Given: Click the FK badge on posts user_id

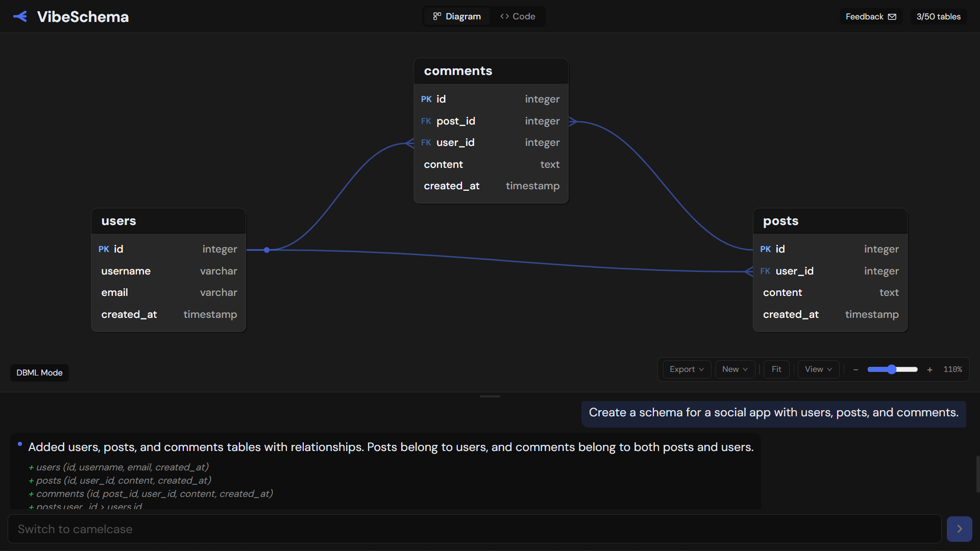Looking at the screenshot, I should [765, 271].
